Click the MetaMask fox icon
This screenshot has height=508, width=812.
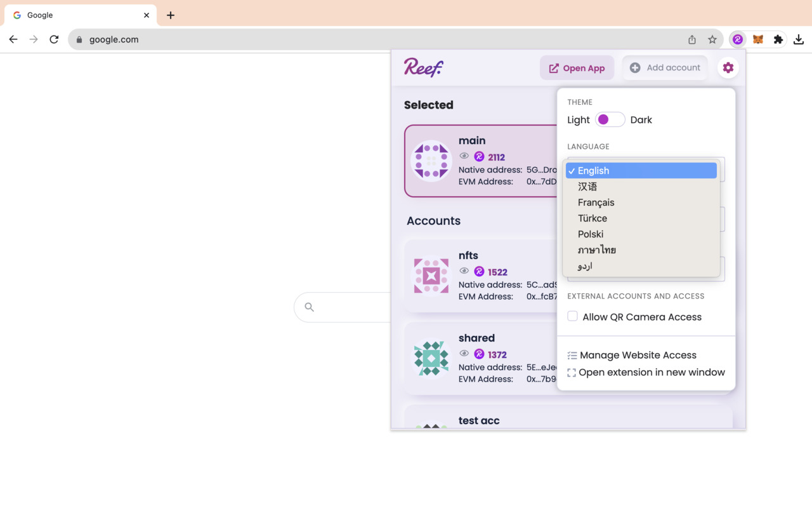pyautogui.click(x=757, y=39)
